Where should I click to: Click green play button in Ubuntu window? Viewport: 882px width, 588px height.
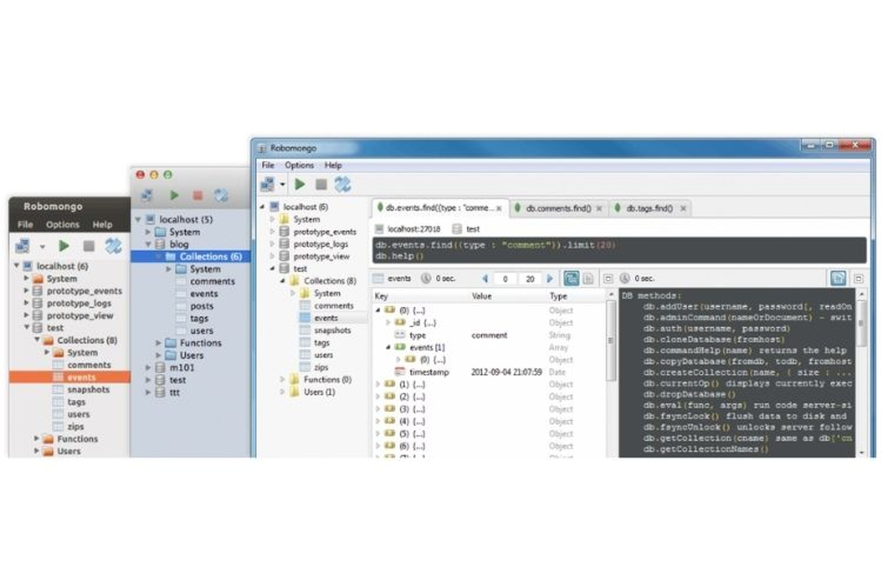(64, 246)
